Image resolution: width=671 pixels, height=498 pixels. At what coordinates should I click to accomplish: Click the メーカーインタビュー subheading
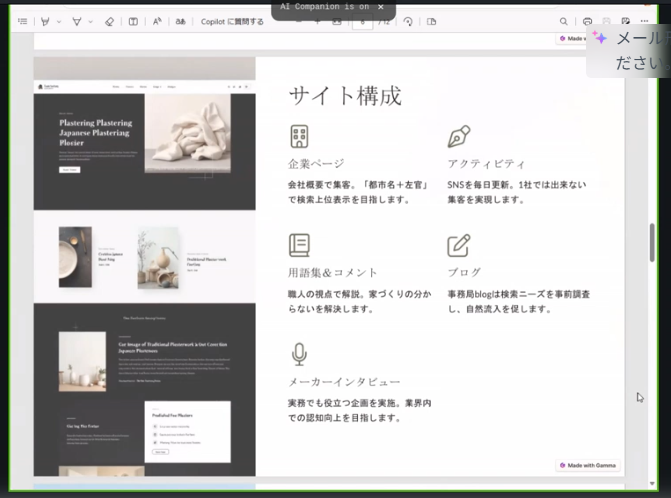coord(344,382)
